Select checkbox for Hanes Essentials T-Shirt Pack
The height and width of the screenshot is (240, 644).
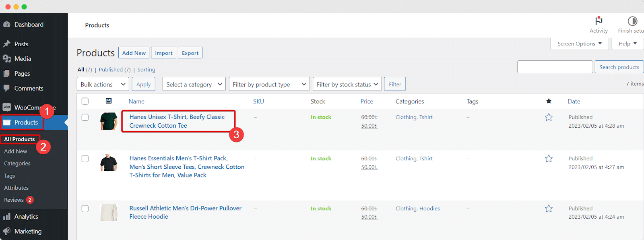pos(85,159)
